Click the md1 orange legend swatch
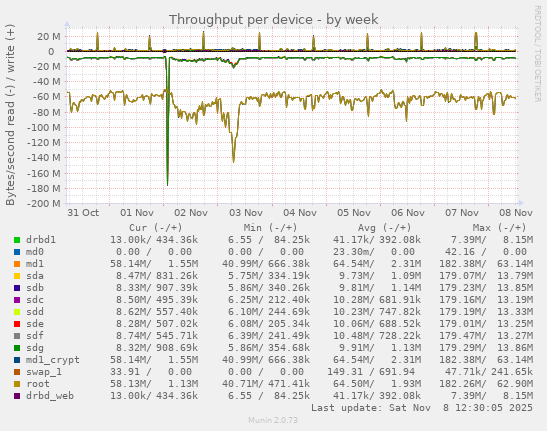Viewport: 547px width, 431px height. tap(17, 264)
